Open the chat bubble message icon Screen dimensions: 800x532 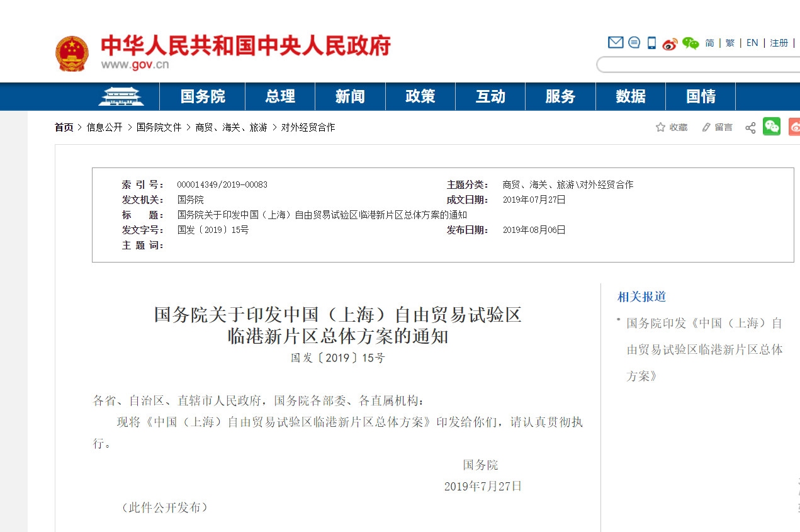tap(634, 43)
